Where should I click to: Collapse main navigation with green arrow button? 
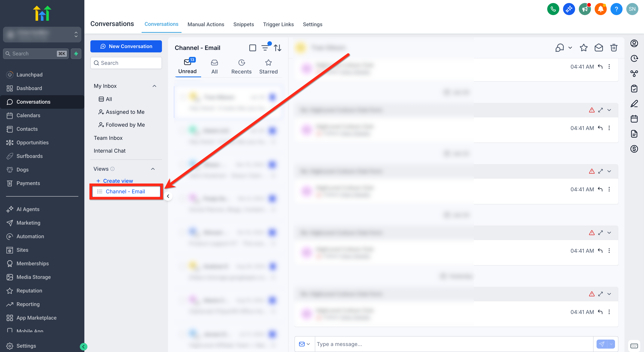[x=83, y=347]
